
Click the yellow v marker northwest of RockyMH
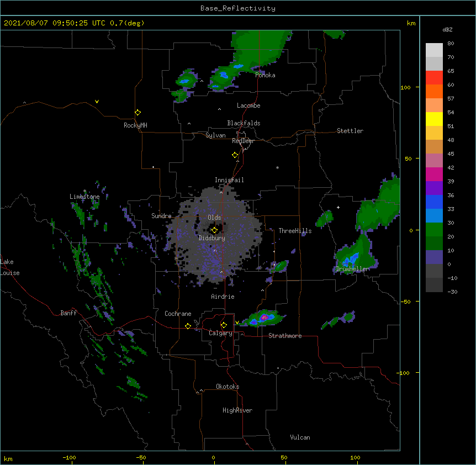pos(97,102)
